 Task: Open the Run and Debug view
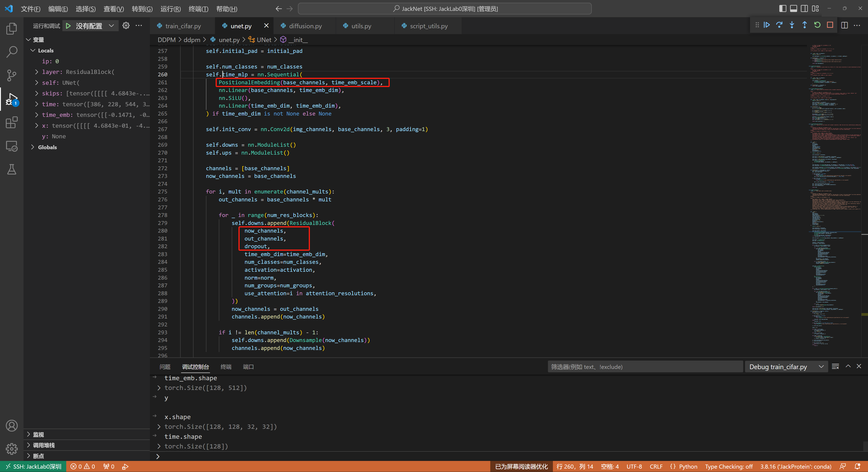coord(12,99)
